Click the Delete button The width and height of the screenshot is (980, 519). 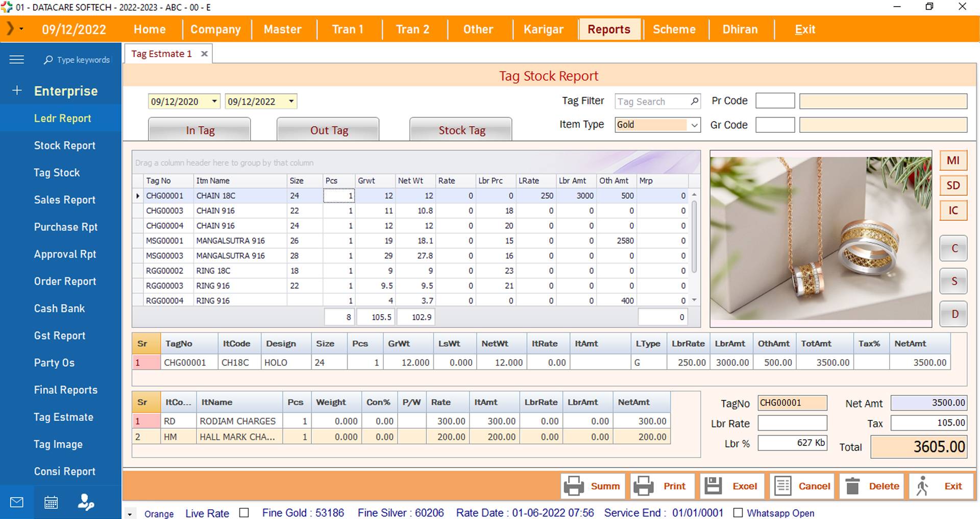point(871,486)
